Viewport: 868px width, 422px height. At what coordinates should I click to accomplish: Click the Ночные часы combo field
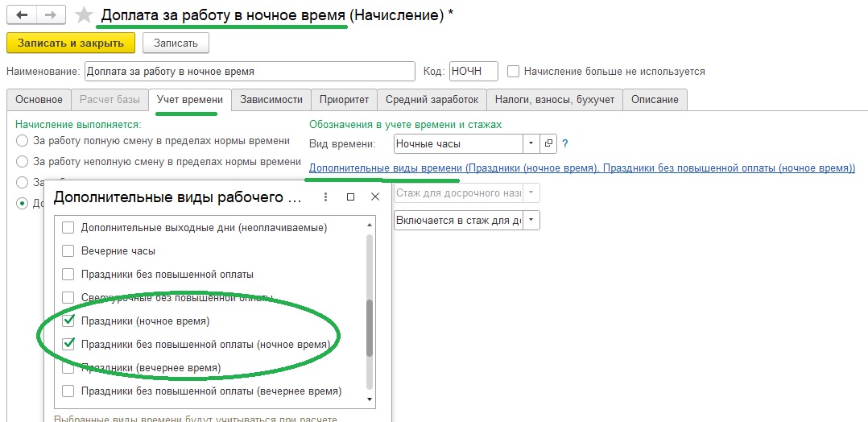[458, 144]
